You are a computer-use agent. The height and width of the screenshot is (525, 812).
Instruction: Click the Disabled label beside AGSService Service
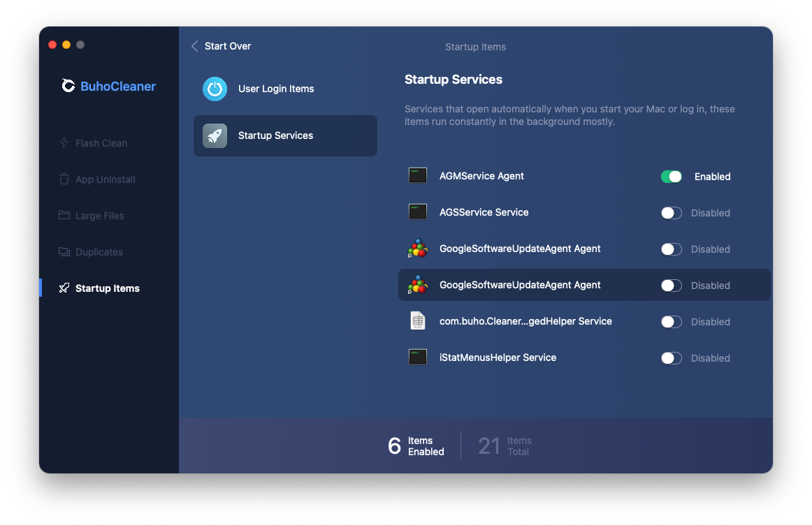coord(711,213)
